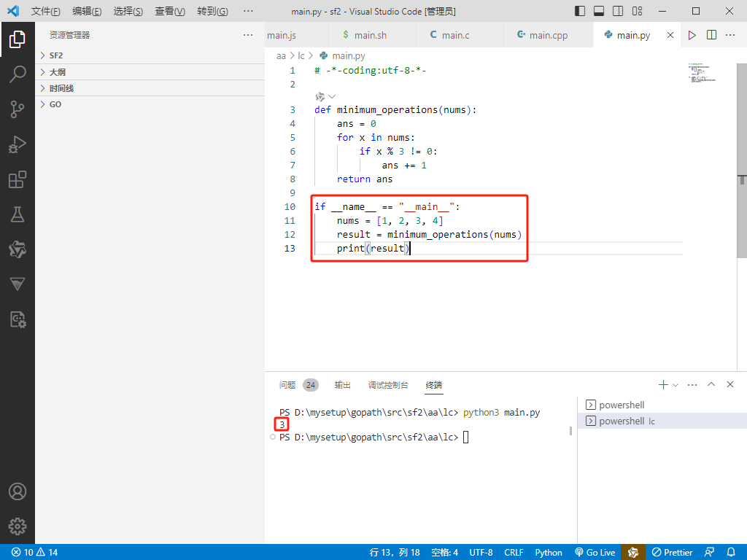Open the 编辑(E) menu
Screen dimensions: 747x560
[87, 11]
